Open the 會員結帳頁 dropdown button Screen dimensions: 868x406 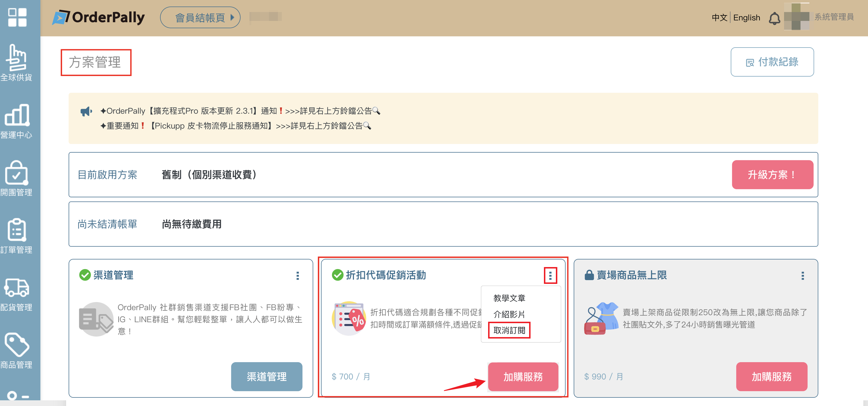[200, 18]
